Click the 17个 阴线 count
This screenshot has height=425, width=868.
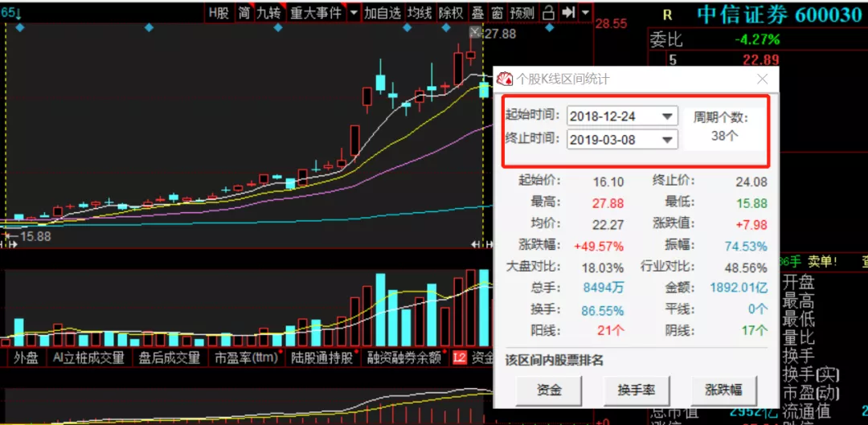point(754,331)
